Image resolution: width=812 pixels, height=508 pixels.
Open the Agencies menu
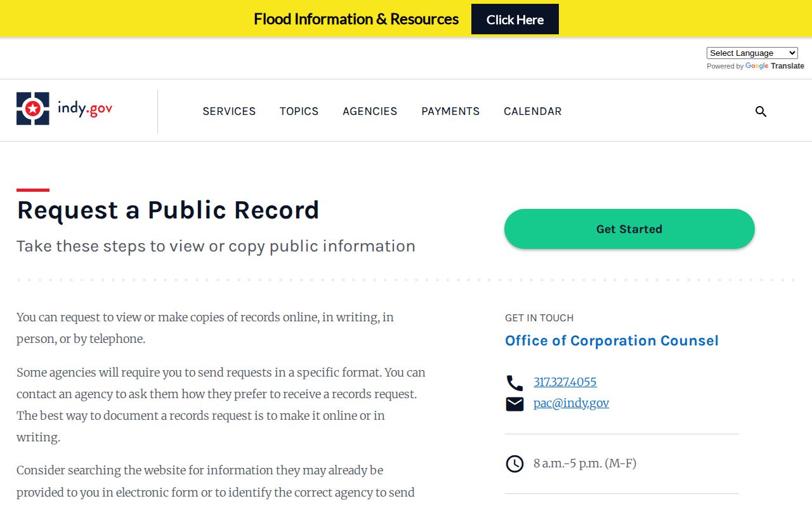tap(370, 111)
